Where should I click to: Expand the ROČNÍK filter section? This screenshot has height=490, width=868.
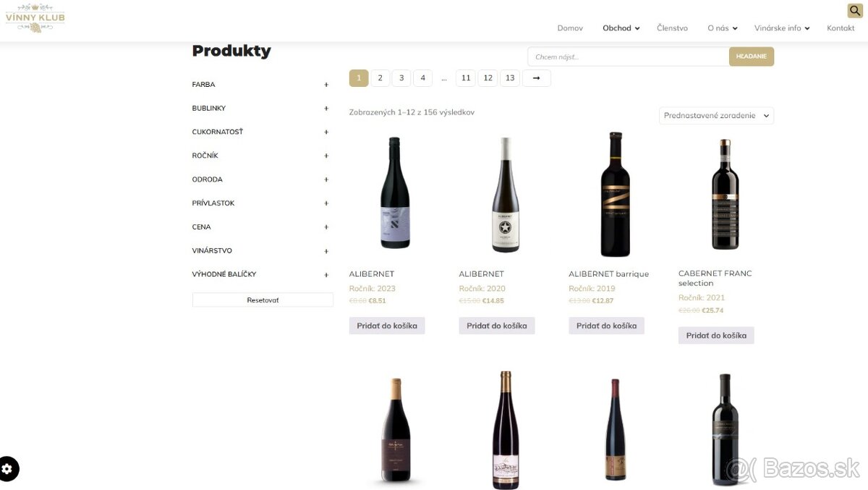[261, 156]
